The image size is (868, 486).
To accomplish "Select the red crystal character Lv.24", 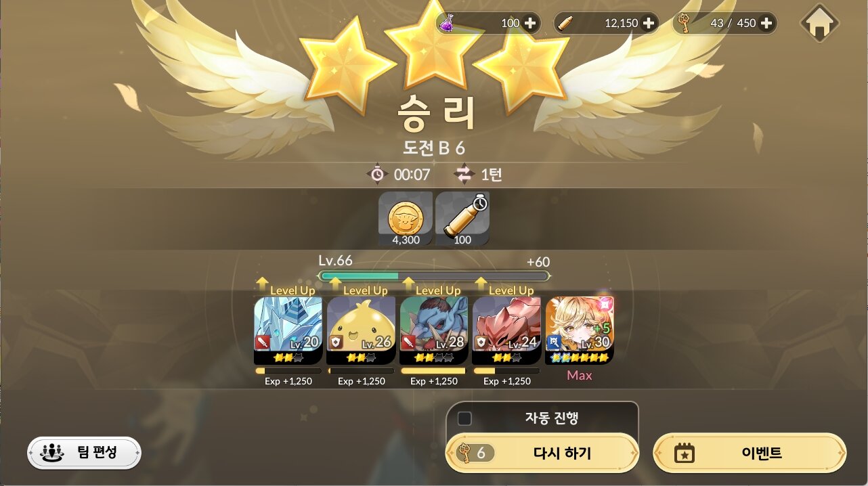I will click(506, 331).
